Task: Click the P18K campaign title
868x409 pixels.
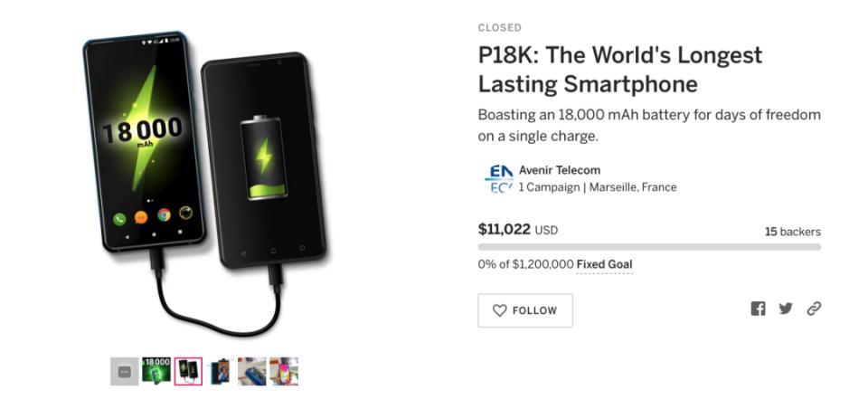Action: 619,70
